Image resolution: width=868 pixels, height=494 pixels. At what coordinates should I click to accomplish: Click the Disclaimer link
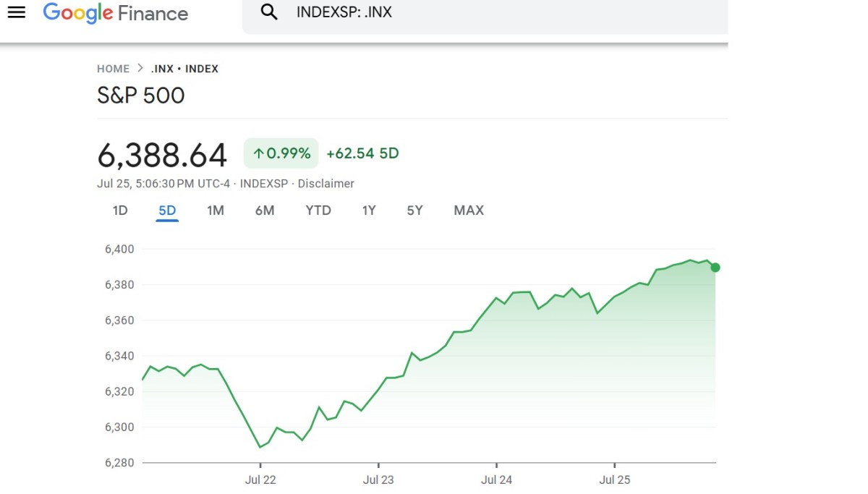tap(326, 183)
